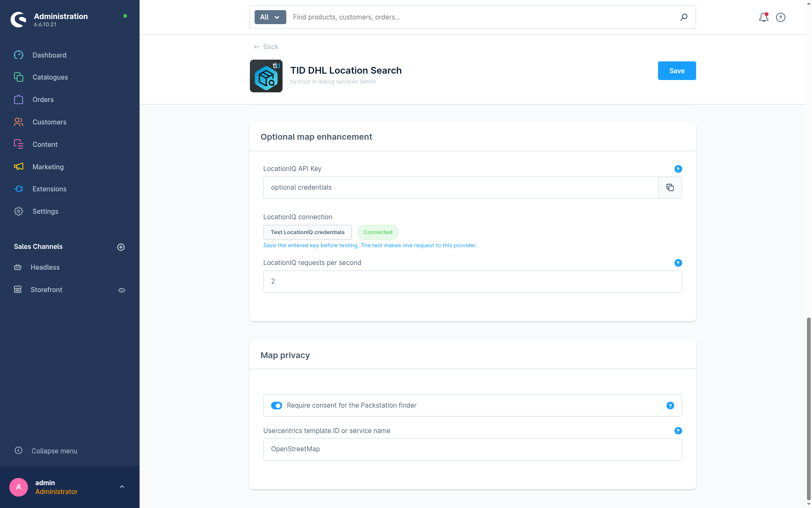Show help for requests per second

point(678,263)
